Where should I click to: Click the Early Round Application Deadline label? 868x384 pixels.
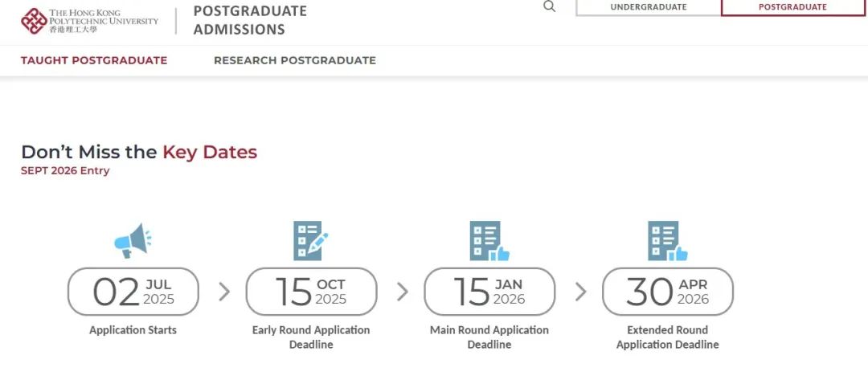[x=311, y=337]
